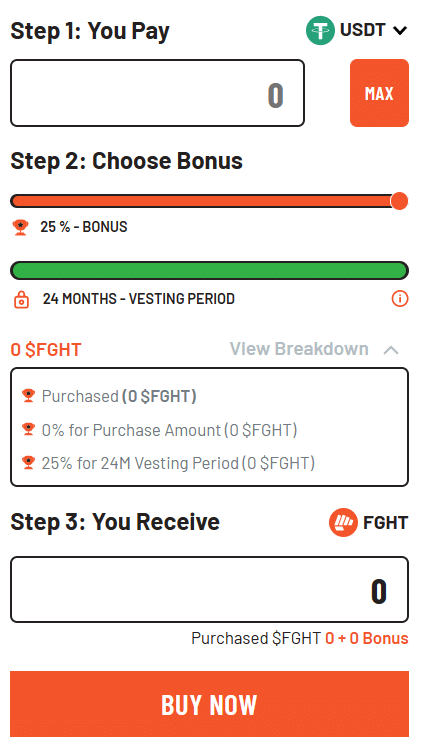The width and height of the screenshot is (425, 747).
Task: Focus the You Pay amount input field
Action: tap(157, 93)
